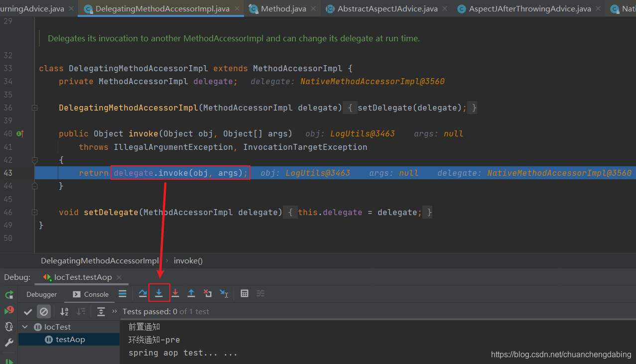Click the Step Out debug icon
Screen dimensions: 636x364
(x=191, y=293)
